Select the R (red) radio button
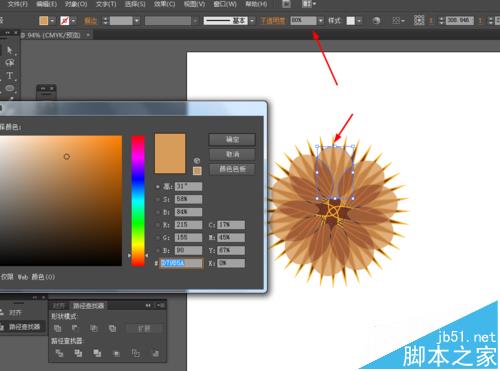 158,225
